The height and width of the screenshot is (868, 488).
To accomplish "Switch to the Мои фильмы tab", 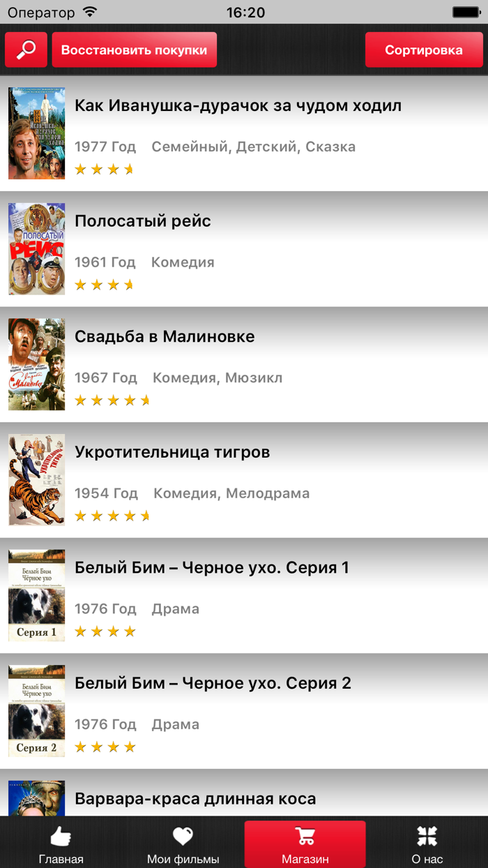I will [183, 844].
